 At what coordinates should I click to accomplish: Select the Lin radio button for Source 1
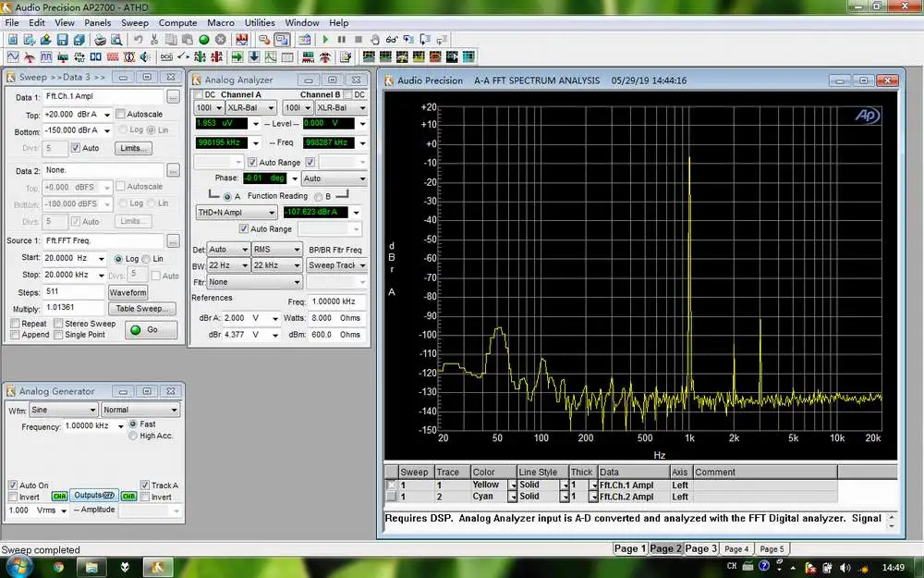click(146, 259)
